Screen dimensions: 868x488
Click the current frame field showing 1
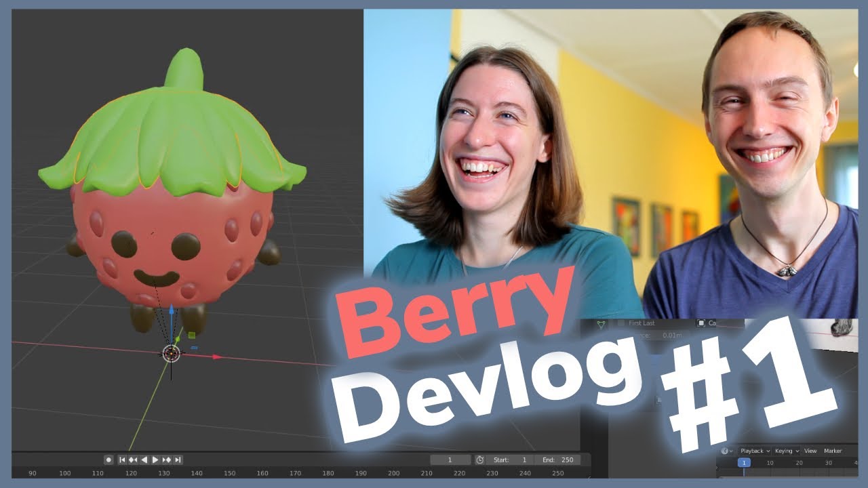click(450, 460)
